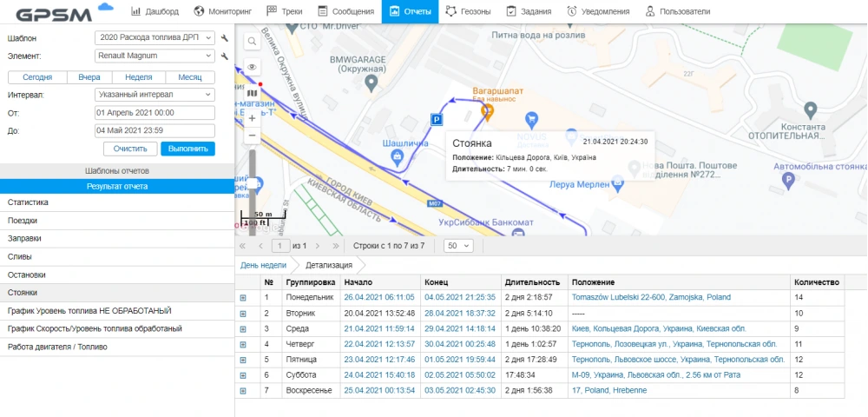
Task: Open the Элемент Renault Magnum dropdown
Action: [155, 56]
